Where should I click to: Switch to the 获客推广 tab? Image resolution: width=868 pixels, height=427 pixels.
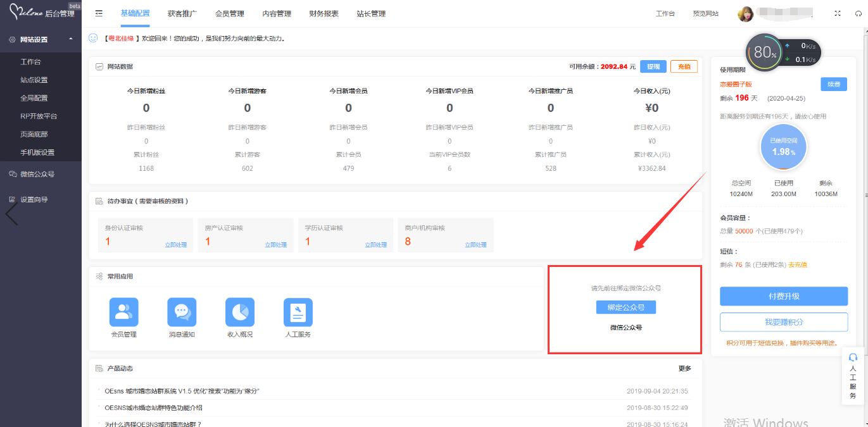coord(182,13)
